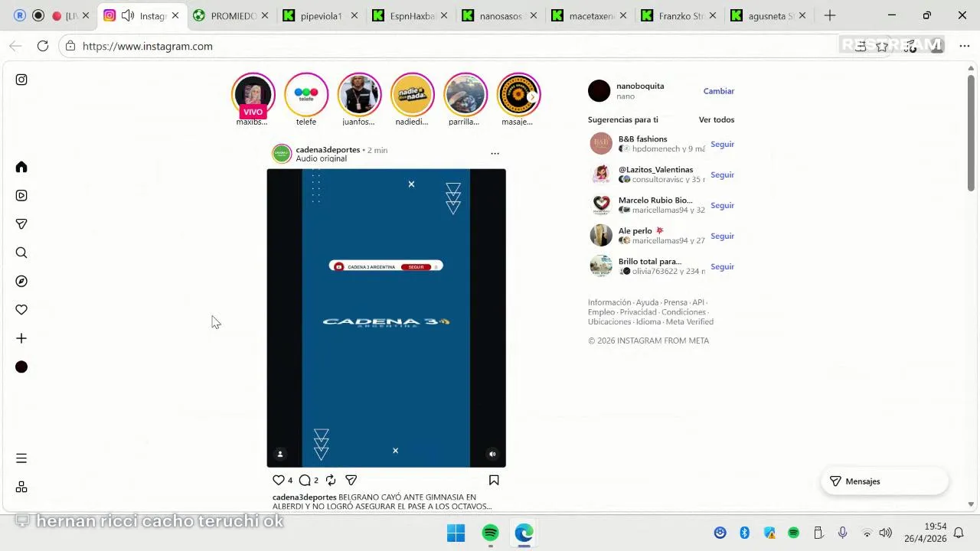Open the volume tray icon

[886, 533]
